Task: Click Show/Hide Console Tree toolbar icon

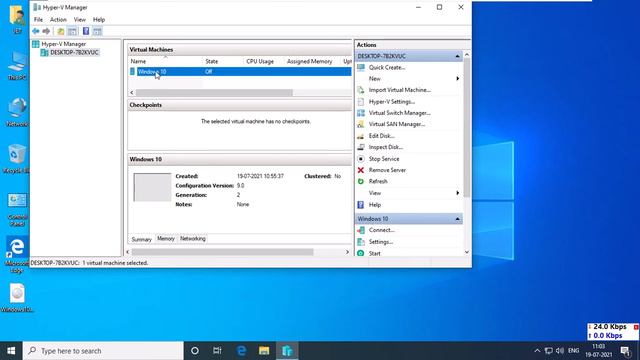Action: (72, 31)
